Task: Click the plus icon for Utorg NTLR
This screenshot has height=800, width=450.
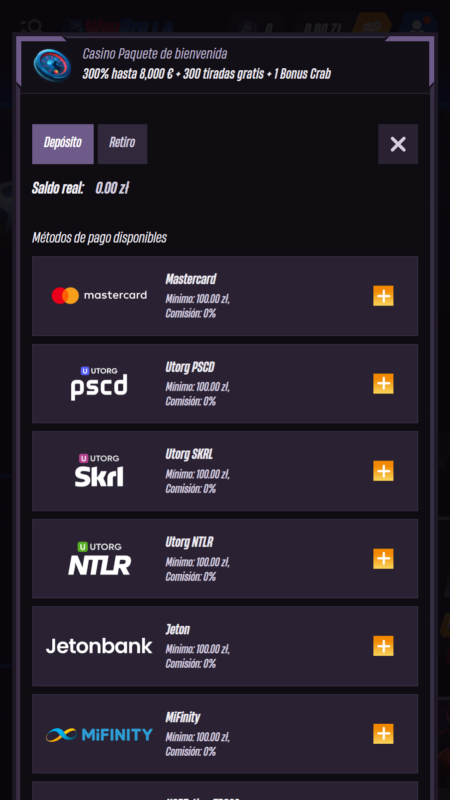Action: (x=383, y=559)
